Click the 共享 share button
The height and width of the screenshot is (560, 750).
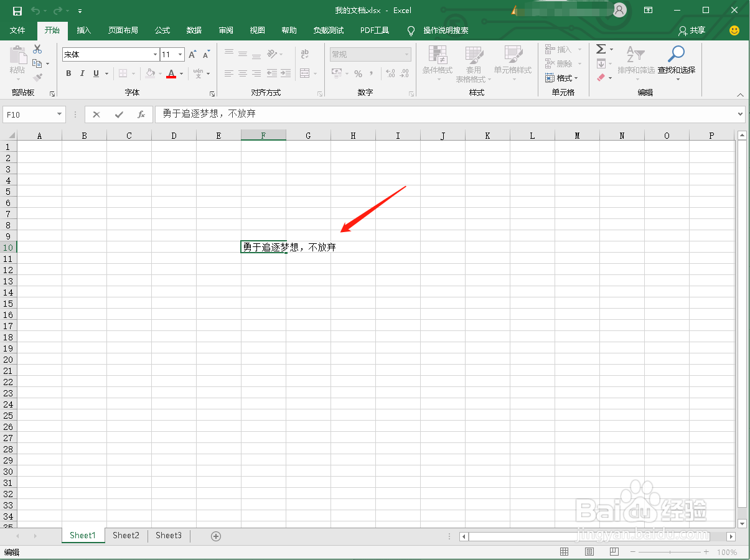(692, 30)
